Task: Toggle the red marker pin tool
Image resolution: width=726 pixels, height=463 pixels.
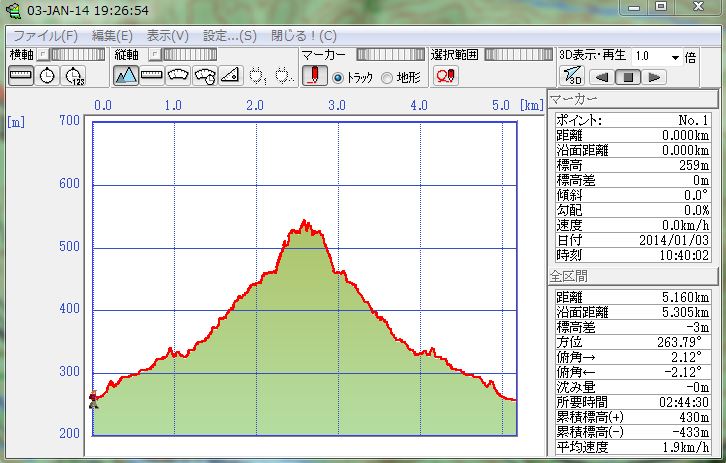Action: coord(315,75)
